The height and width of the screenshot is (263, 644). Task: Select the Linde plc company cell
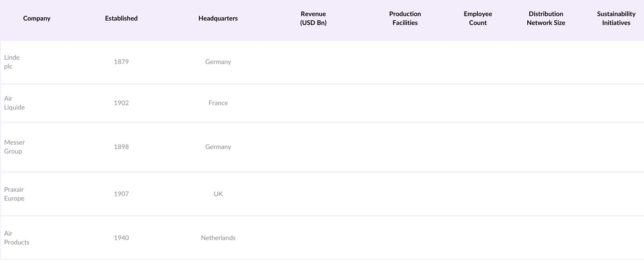pos(12,62)
